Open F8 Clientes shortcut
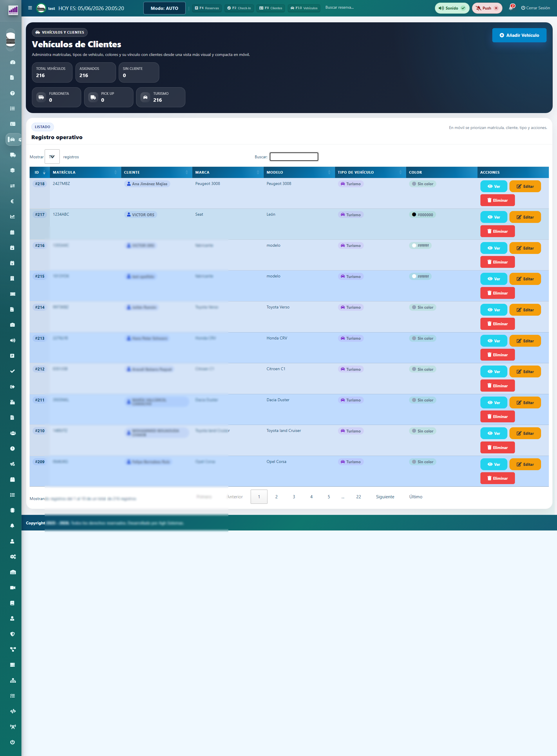557x756 pixels. click(x=271, y=8)
